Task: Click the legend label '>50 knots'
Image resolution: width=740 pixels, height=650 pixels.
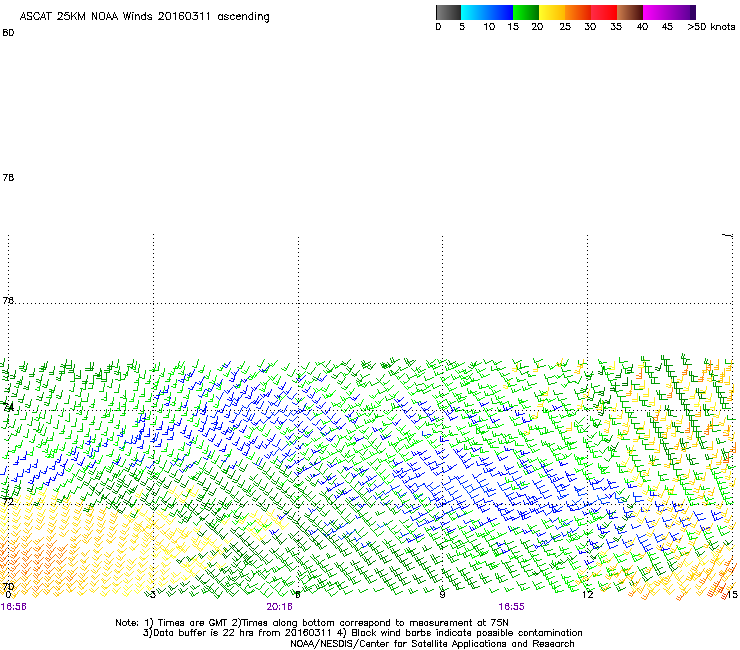Action: tap(711, 27)
